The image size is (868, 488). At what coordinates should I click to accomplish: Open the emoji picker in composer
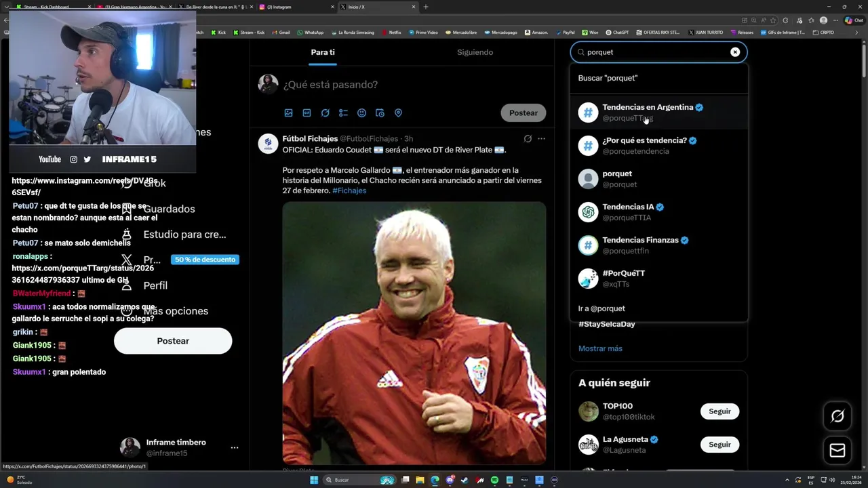[361, 113]
